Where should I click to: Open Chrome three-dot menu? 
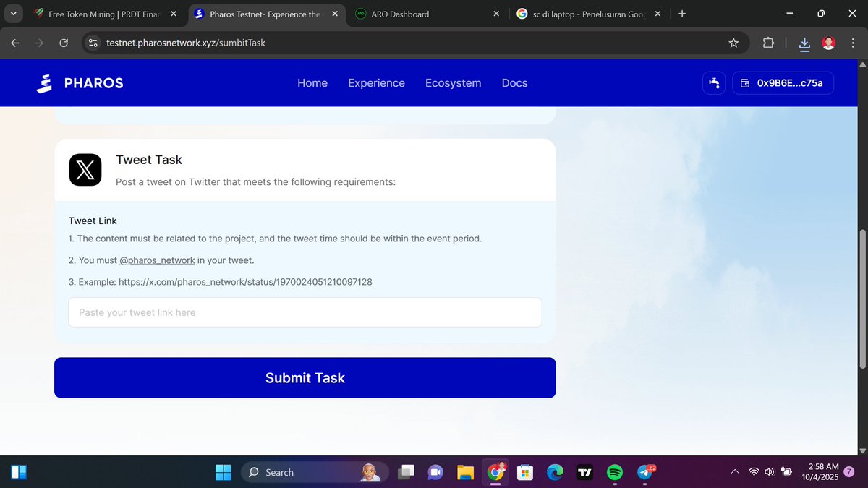point(854,43)
